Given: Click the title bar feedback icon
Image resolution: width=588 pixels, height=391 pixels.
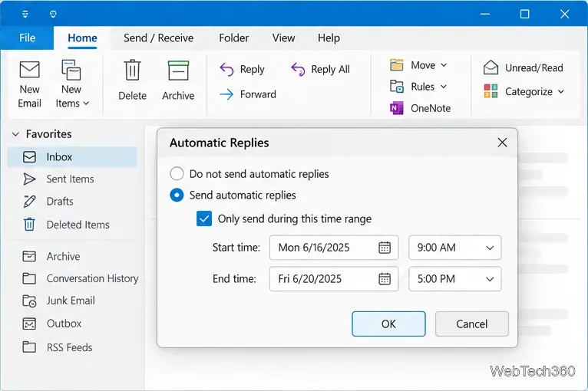Looking at the screenshot, I should [x=53, y=15].
